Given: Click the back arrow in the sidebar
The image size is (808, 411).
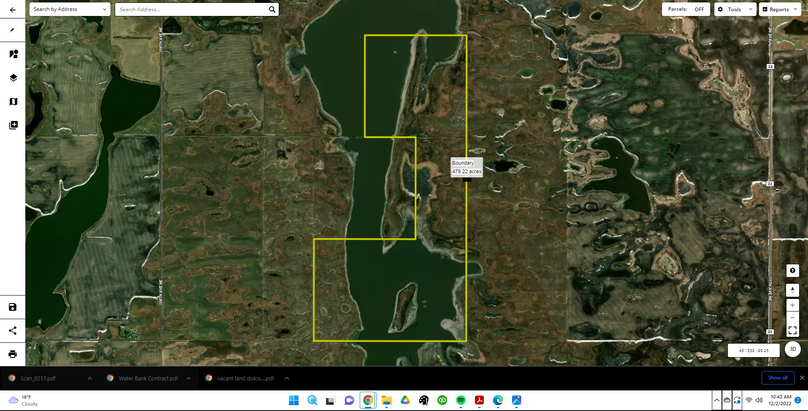Looking at the screenshot, I should point(12,30).
